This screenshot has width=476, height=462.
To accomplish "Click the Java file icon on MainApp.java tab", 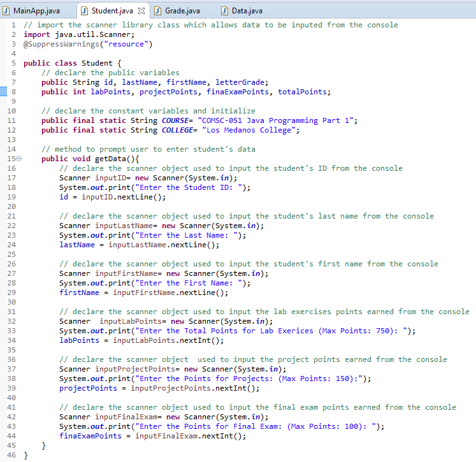I will [x=6, y=11].
